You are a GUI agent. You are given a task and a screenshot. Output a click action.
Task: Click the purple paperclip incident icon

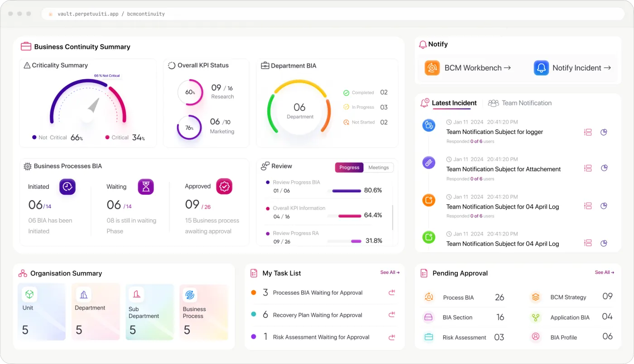pos(428,163)
